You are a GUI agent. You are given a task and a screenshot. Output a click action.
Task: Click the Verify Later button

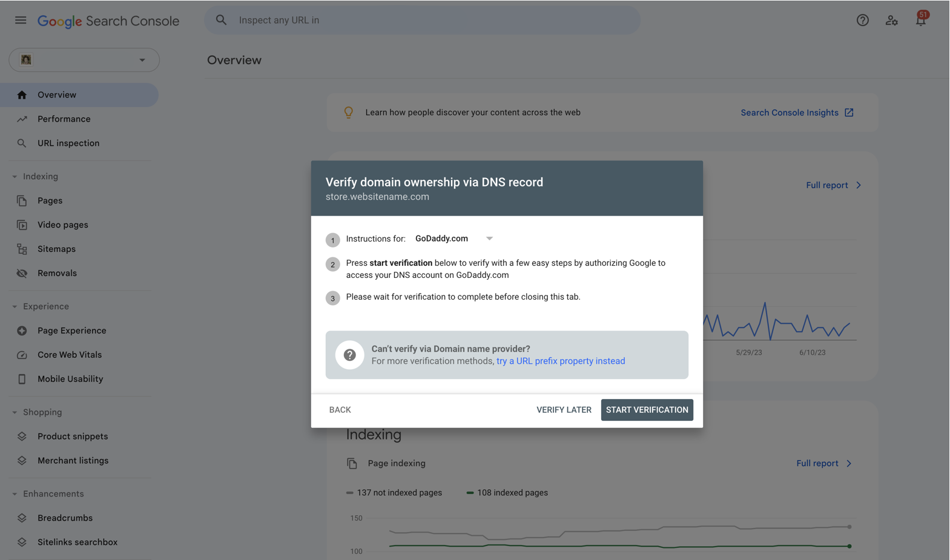564,410
